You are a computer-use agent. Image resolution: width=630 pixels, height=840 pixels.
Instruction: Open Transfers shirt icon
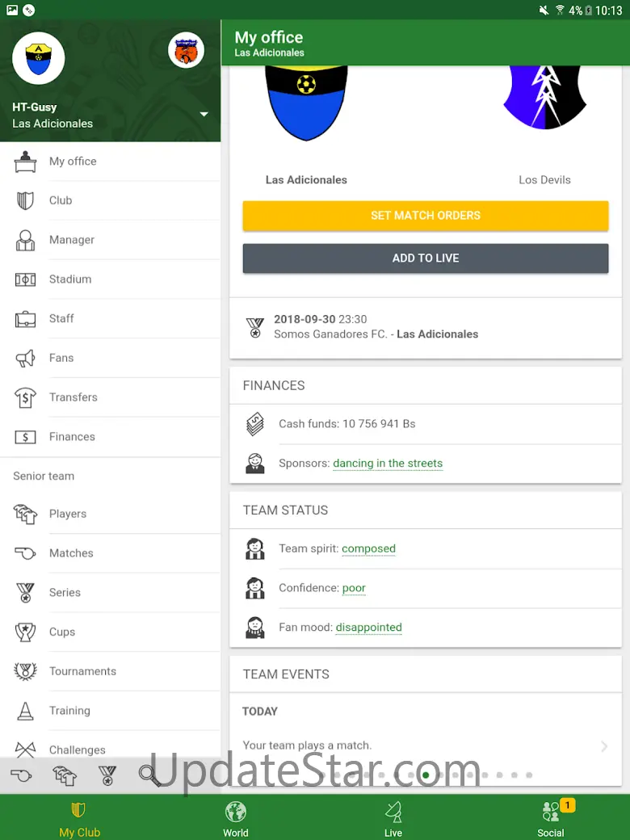(25, 397)
